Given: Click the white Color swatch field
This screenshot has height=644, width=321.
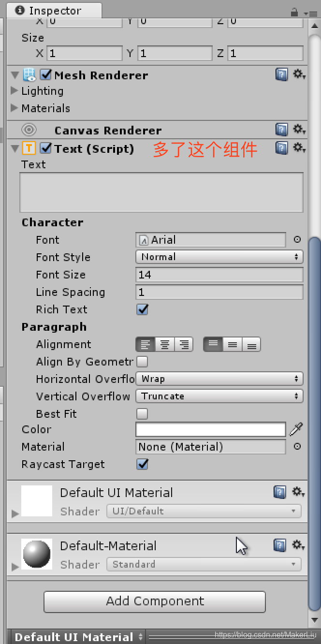Looking at the screenshot, I should click(x=211, y=429).
